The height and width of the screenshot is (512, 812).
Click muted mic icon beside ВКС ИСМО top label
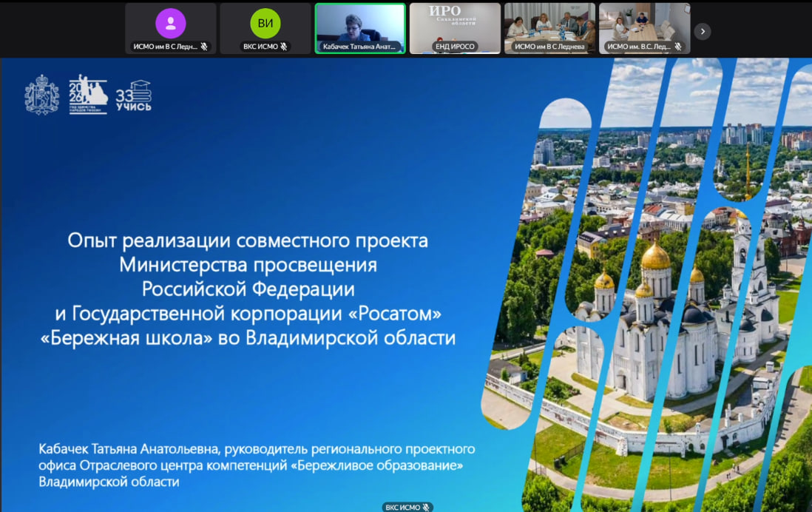pyautogui.click(x=284, y=47)
